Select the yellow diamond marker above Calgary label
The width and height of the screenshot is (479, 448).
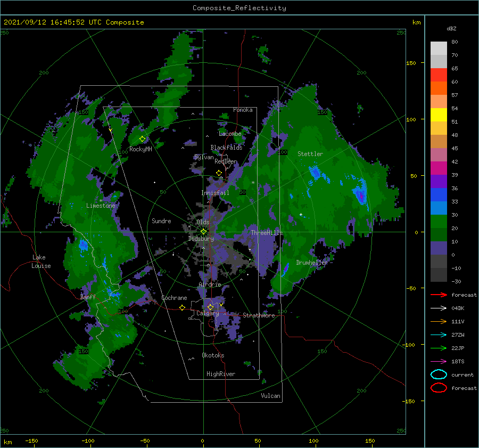point(210,307)
